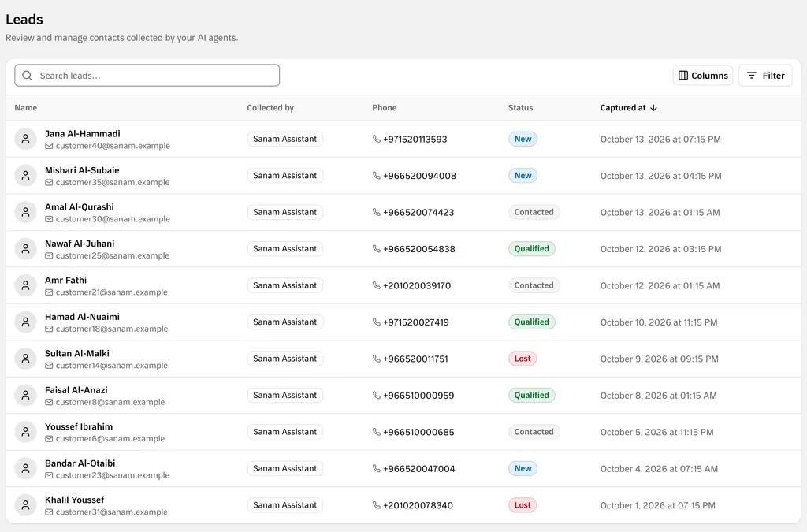Click the Name column header
The height and width of the screenshot is (532, 807).
26,108
